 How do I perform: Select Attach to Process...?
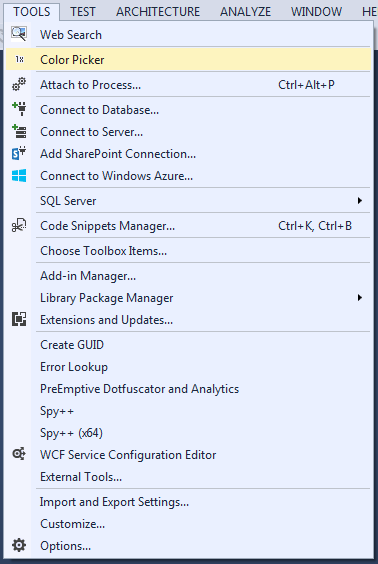(x=188, y=85)
